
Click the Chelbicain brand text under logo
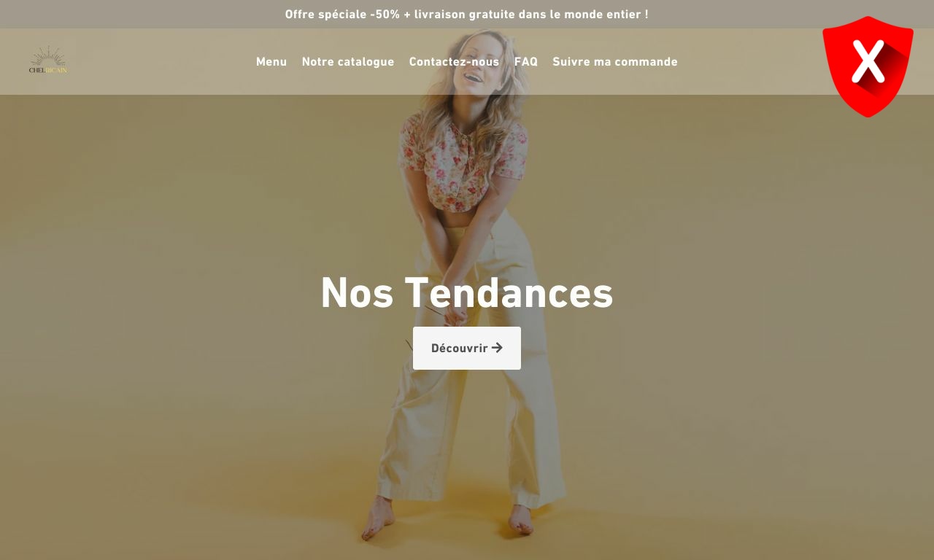tap(48, 70)
